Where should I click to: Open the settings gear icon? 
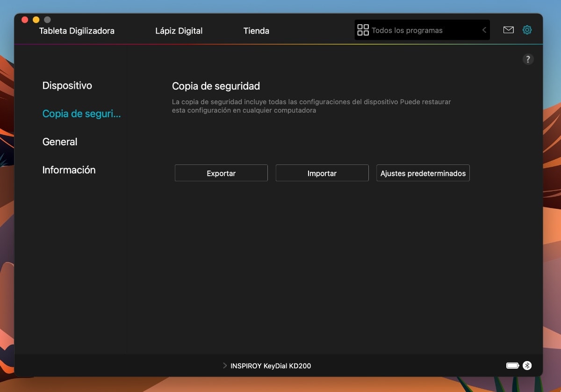click(527, 29)
